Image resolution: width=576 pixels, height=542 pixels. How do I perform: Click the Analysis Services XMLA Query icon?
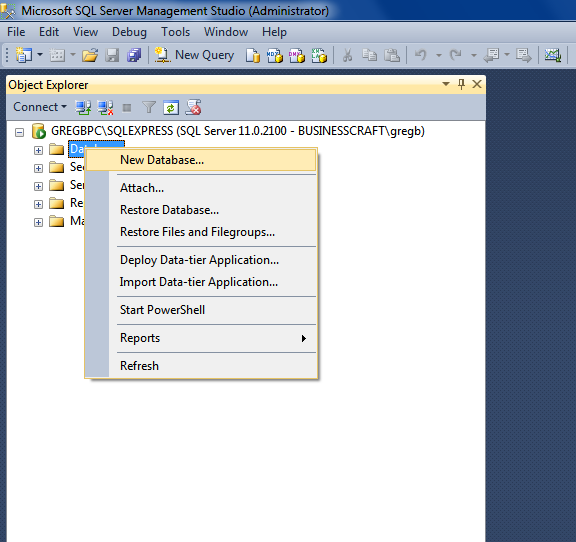tap(319, 55)
